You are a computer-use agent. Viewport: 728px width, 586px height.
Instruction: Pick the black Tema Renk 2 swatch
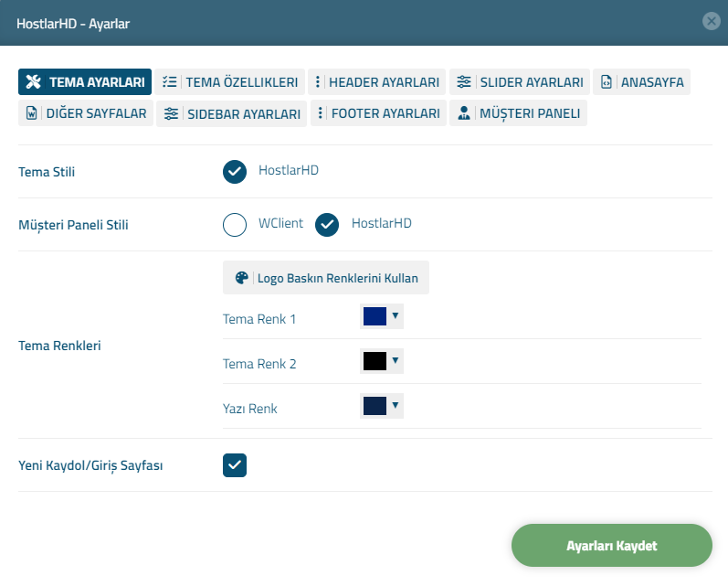(375, 361)
